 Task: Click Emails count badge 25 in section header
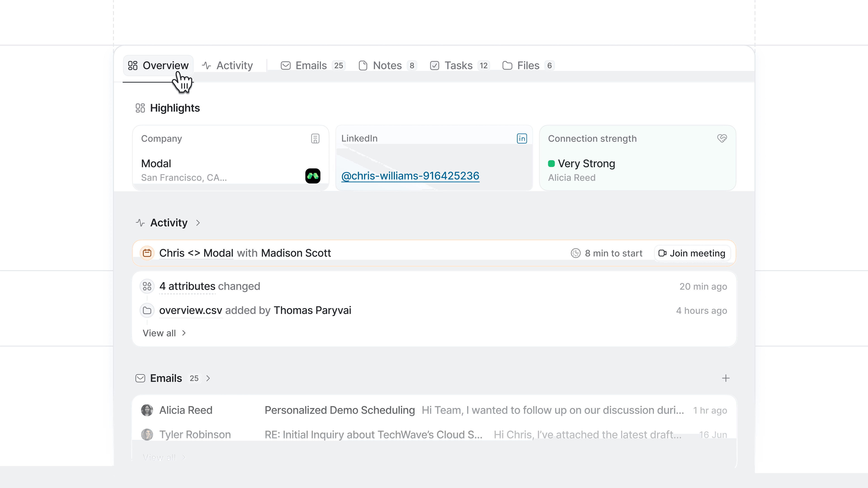pos(194,378)
